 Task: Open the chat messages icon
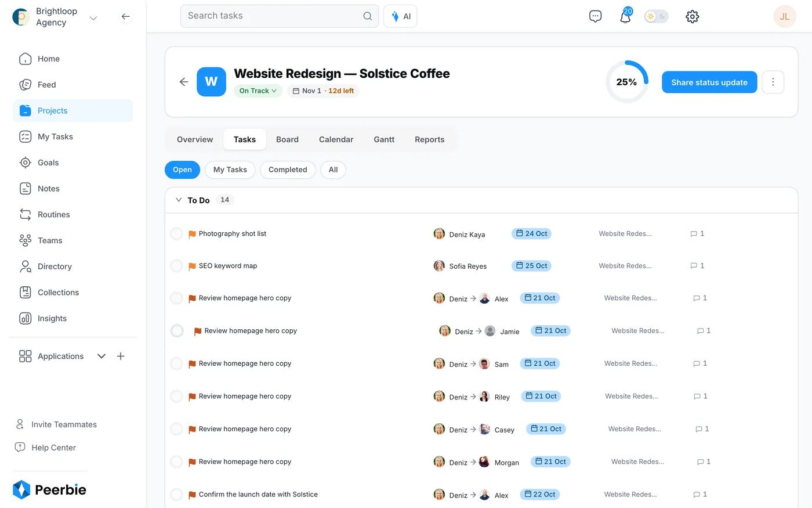coord(595,16)
